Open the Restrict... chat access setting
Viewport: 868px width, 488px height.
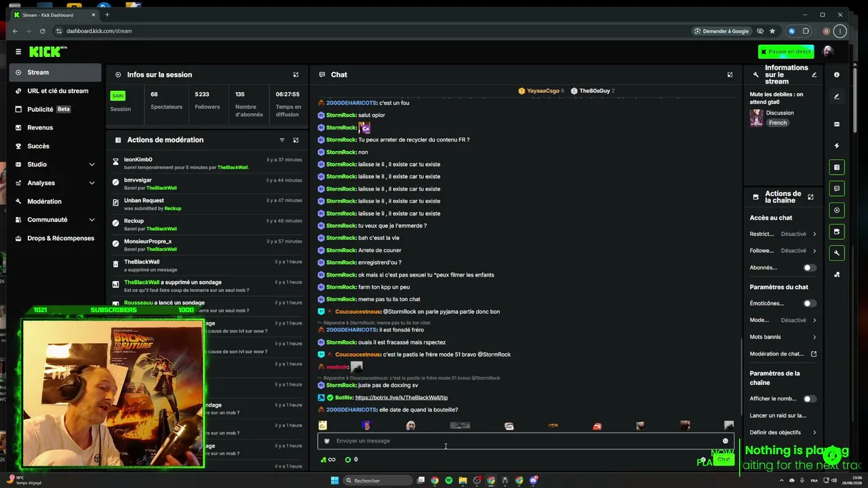783,235
